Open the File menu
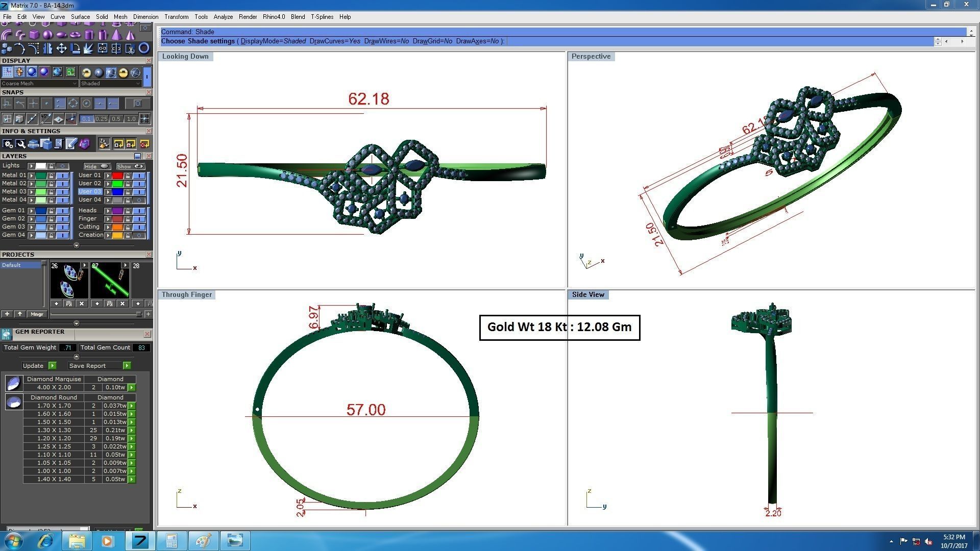 (7, 17)
